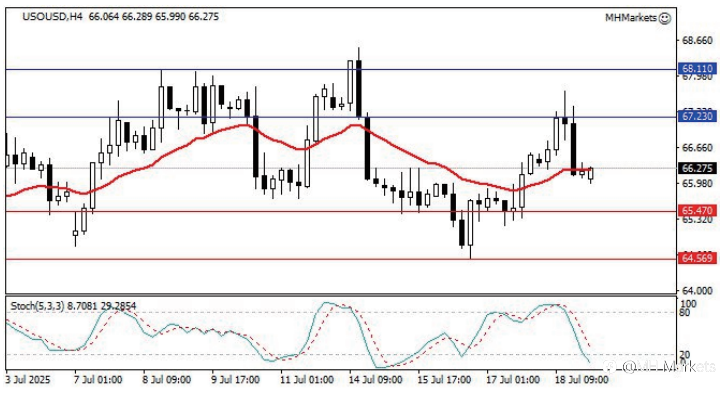Click the 64.000 price axis value
The height and width of the screenshot is (395, 725).
click(697, 290)
